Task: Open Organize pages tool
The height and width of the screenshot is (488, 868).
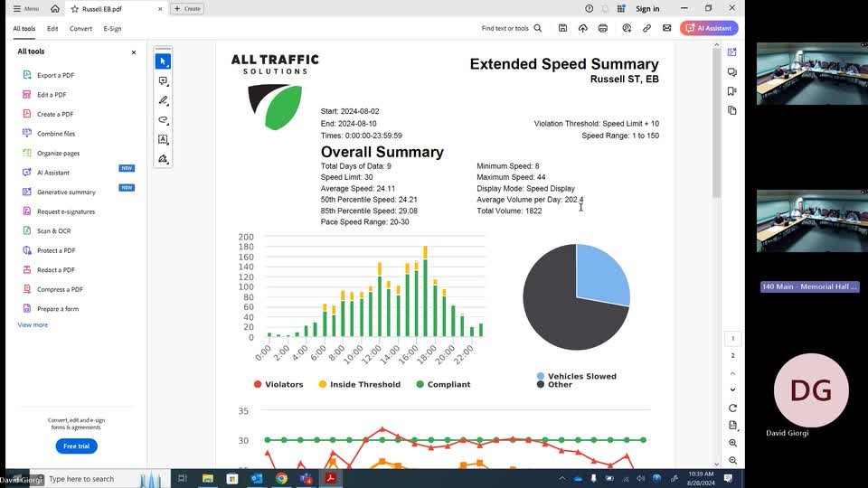Action: point(58,154)
